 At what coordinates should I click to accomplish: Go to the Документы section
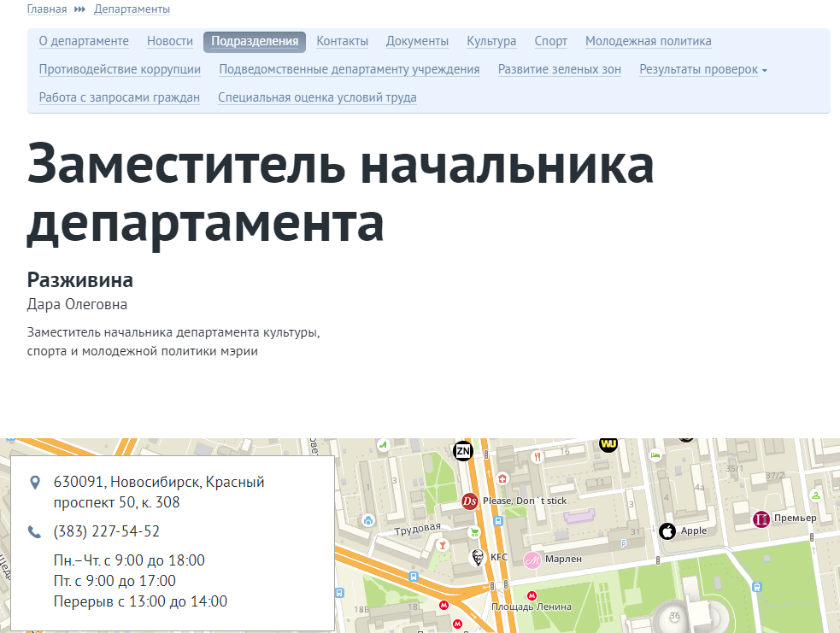(x=417, y=41)
